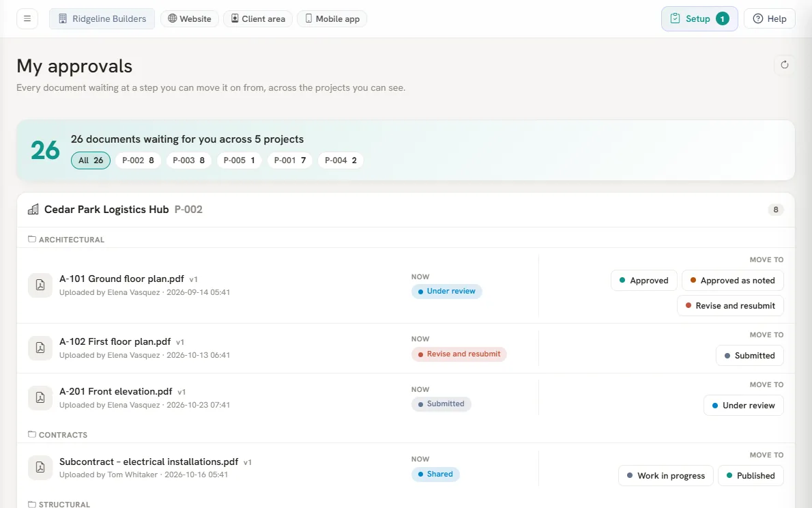The image size is (812, 508).
Task: Open the Website link in the top bar
Action: click(x=190, y=18)
